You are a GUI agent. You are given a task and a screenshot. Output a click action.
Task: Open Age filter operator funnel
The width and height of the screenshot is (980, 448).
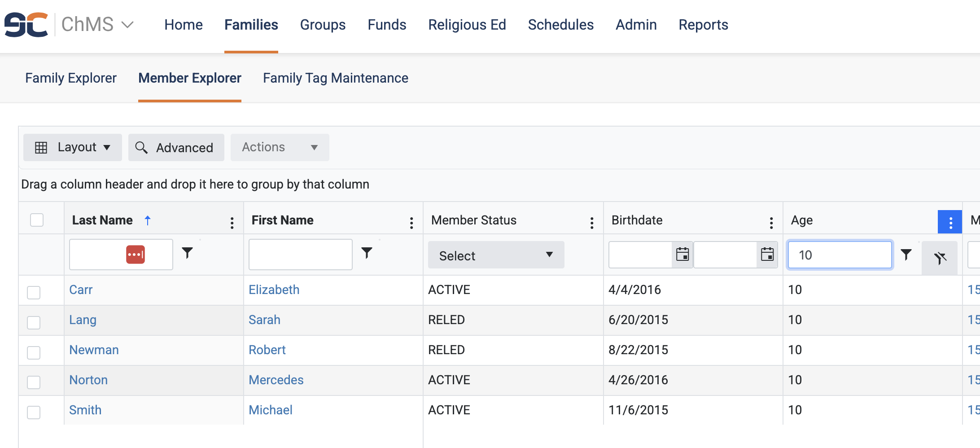tap(906, 255)
